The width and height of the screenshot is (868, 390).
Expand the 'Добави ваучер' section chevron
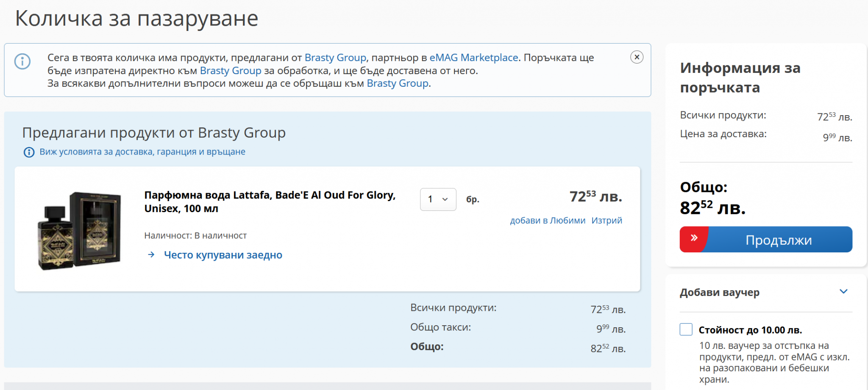click(x=843, y=292)
